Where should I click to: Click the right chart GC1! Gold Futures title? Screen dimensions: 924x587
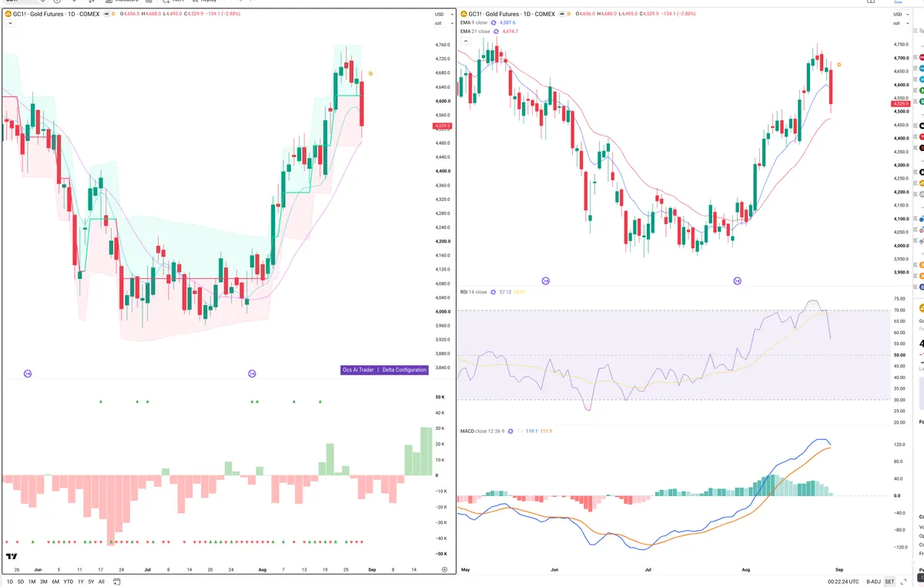coord(512,14)
